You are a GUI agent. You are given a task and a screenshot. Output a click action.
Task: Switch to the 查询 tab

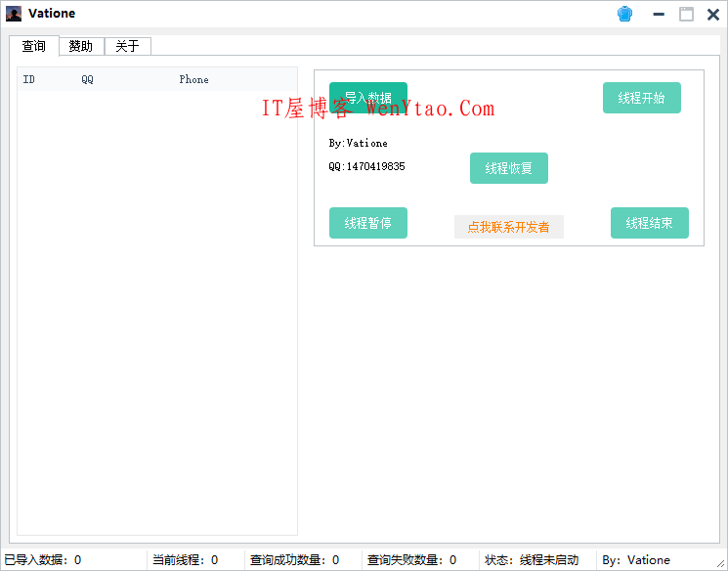(34, 46)
